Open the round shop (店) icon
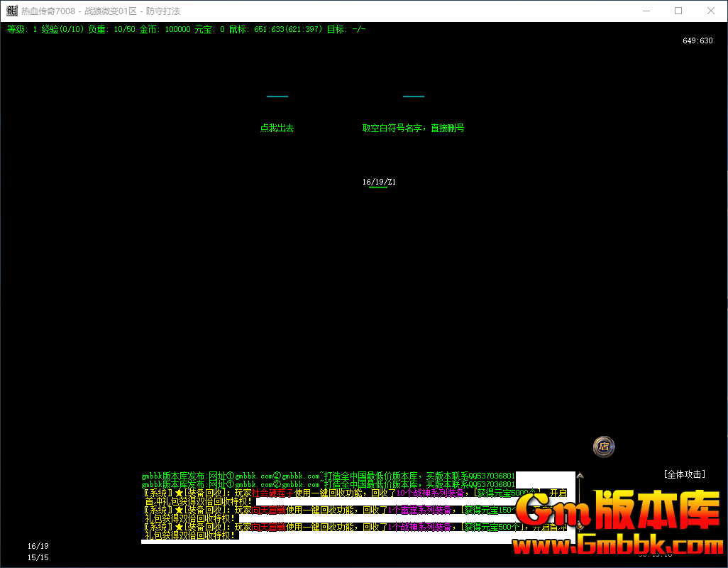This screenshot has height=568, width=728. (604, 447)
